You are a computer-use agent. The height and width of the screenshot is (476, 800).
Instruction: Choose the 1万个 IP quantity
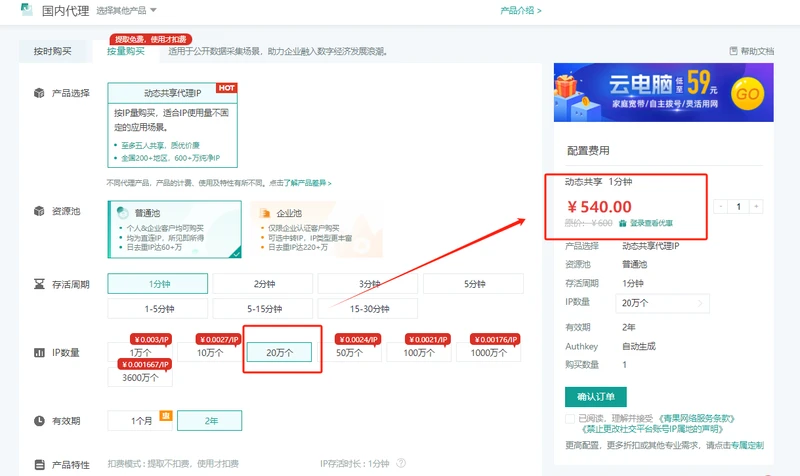click(140, 353)
